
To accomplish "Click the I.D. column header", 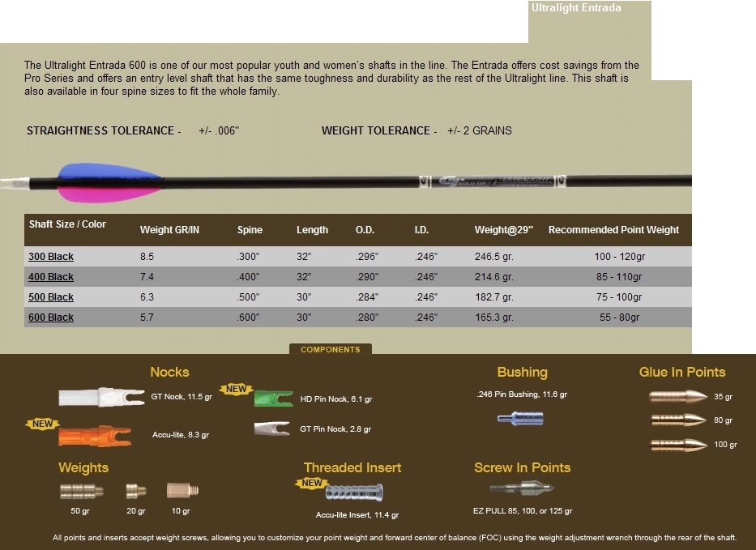I will [x=421, y=230].
